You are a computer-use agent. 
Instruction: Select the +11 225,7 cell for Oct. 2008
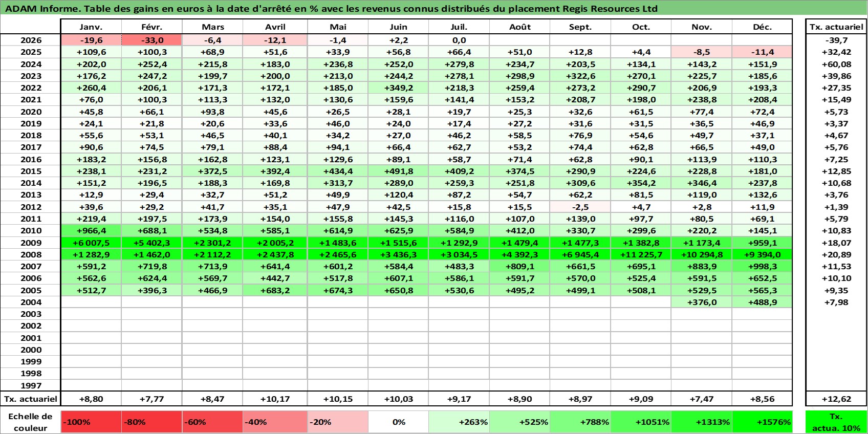click(x=641, y=254)
